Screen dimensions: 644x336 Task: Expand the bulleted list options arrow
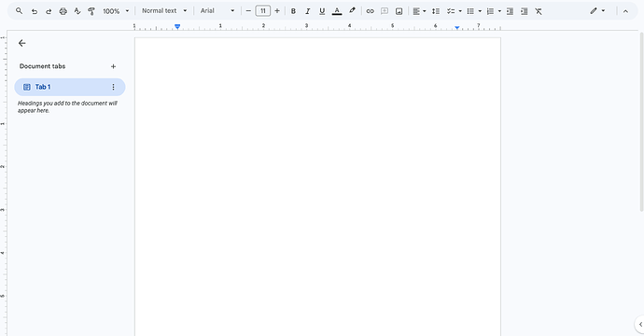pyautogui.click(x=480, y=11)
